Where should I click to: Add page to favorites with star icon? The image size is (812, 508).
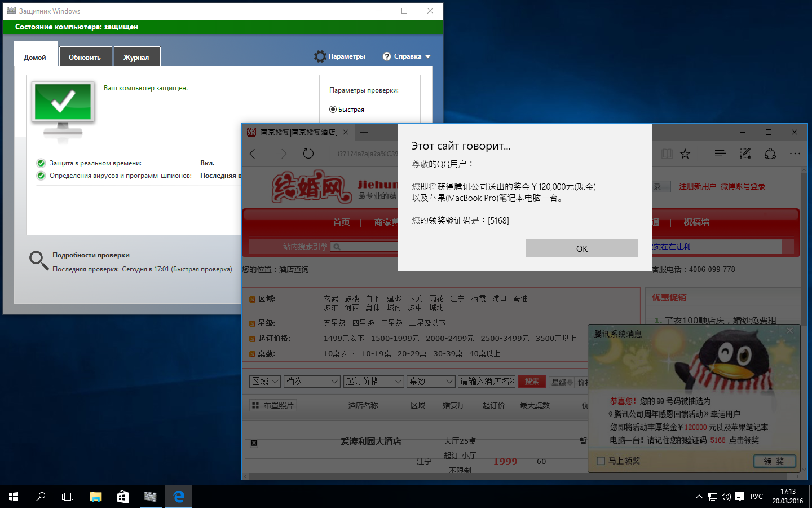pyautogui.click(x=685, y=154)
